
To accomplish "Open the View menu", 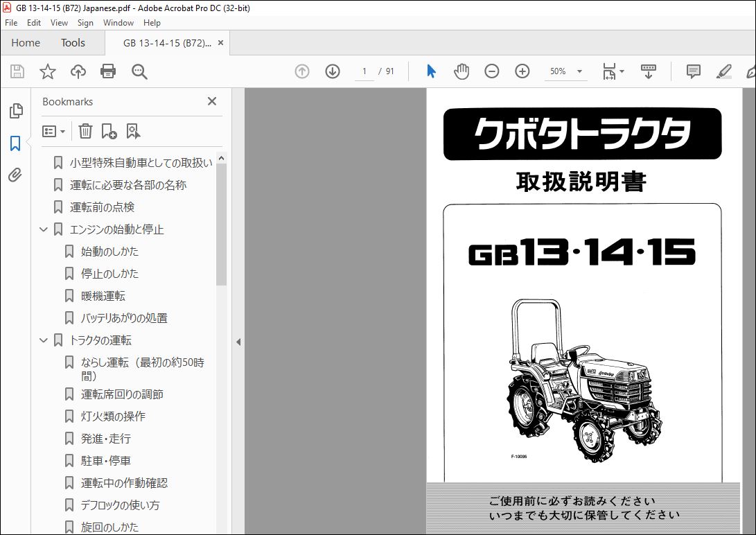I will (59, 23).
